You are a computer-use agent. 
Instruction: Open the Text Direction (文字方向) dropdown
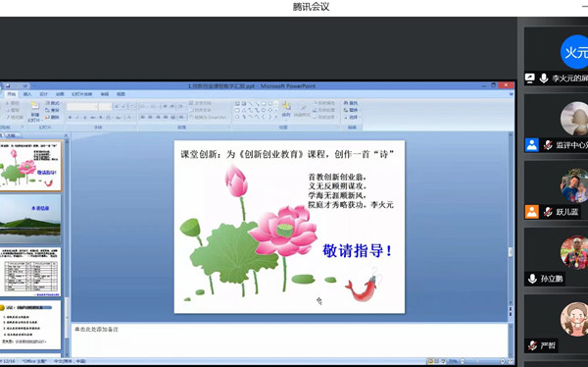click(200, 103)
